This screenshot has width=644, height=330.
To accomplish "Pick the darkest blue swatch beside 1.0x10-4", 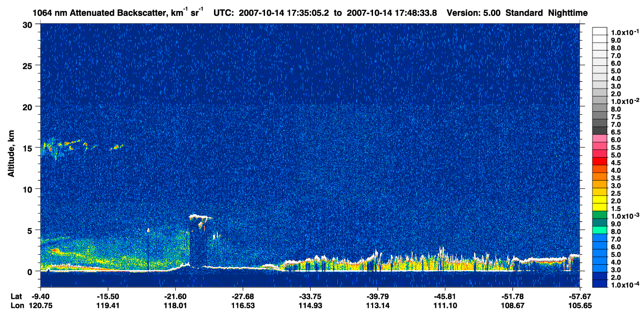I will tap(600, 284).
